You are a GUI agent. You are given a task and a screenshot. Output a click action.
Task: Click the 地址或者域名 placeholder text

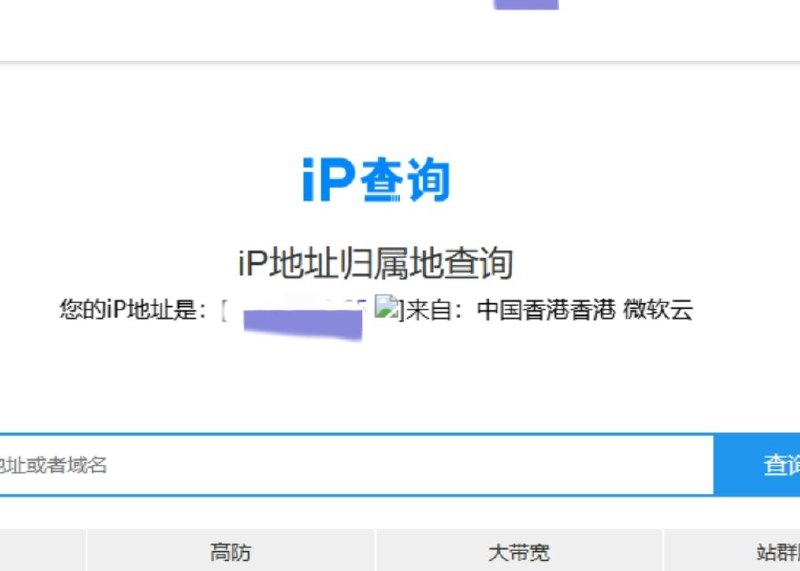[53, 465]
